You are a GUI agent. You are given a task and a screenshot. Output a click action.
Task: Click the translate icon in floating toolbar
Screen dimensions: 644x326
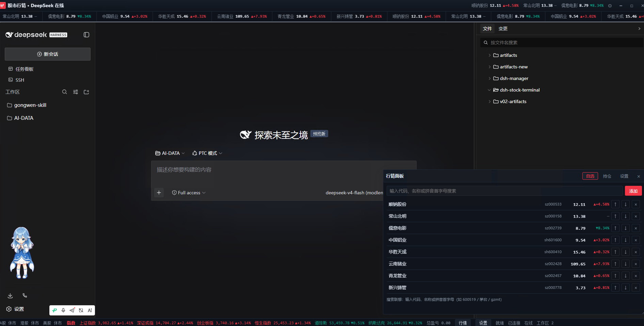81,310
